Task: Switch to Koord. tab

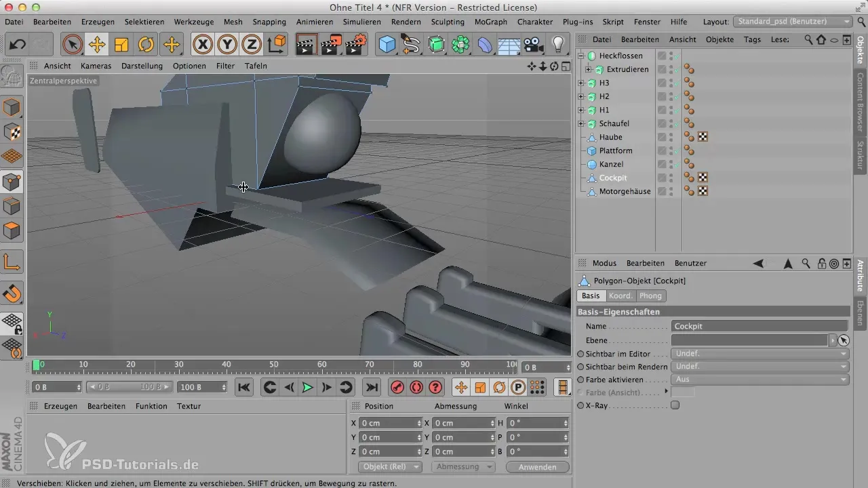Action: [620, 296]
